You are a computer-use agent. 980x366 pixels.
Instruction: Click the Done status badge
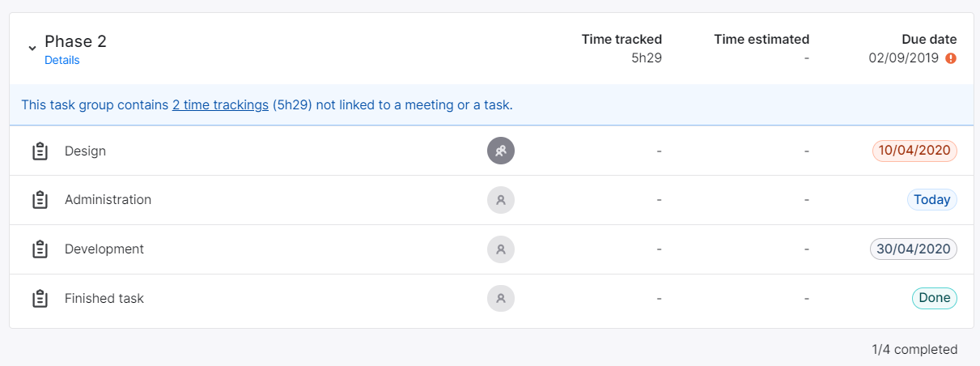935,298
